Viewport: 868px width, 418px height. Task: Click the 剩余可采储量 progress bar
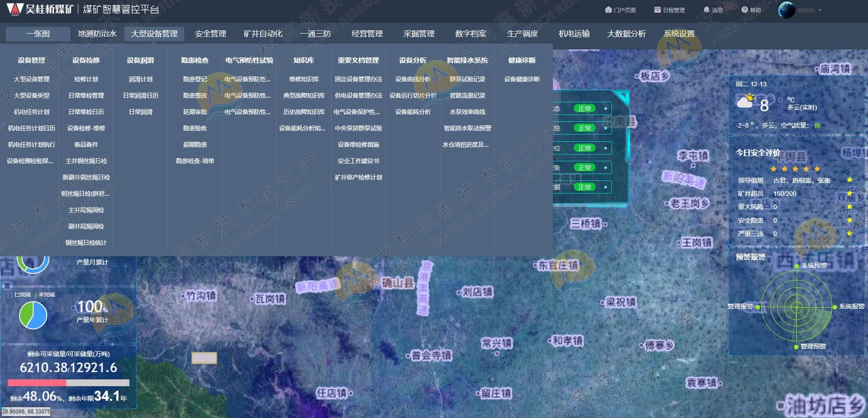[x=69, y=383]
